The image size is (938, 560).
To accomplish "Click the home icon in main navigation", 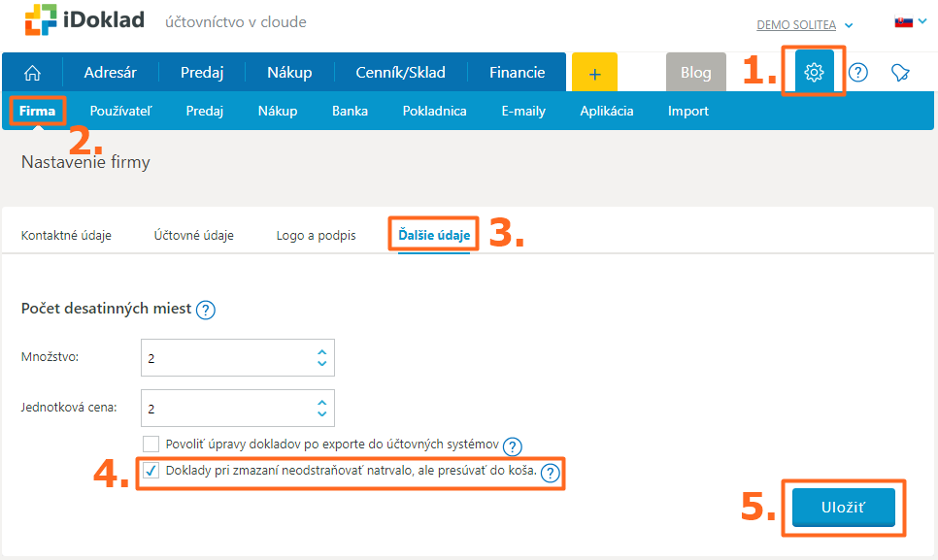I will tap(32, 73).
